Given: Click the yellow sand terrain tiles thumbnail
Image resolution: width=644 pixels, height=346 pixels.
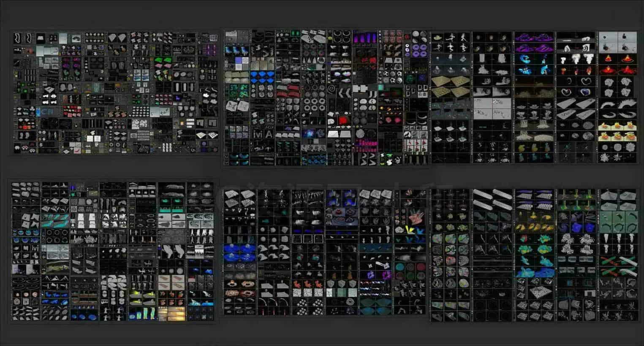Looking at the screenshot, I should pyautogui.click(x=450, y=86).
